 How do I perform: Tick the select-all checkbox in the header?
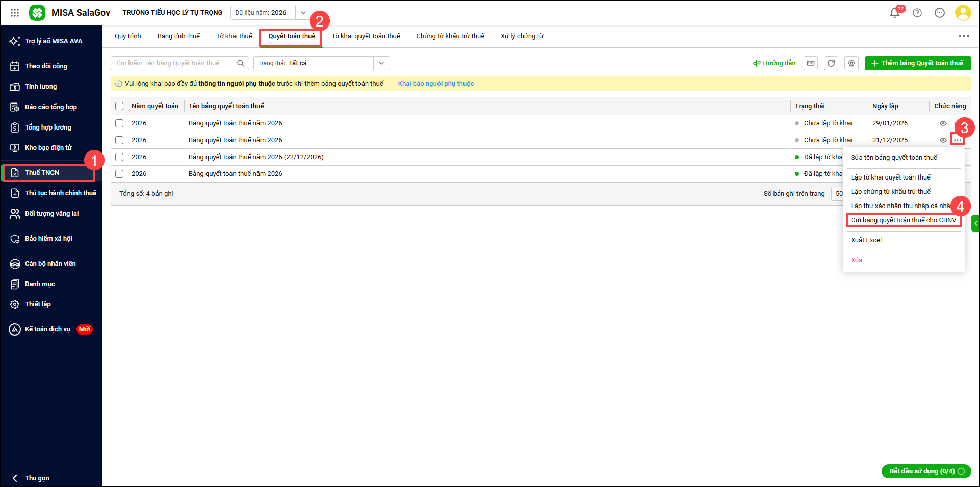[x=119, y=106]
